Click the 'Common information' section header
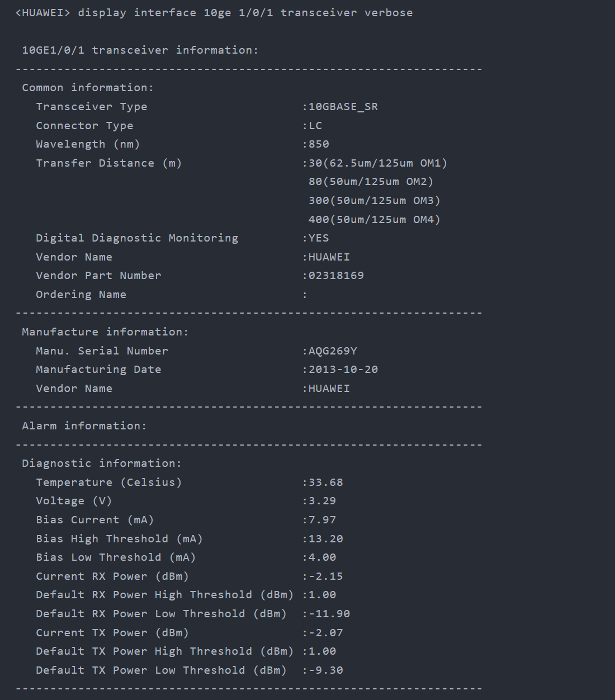 (87, 88)
